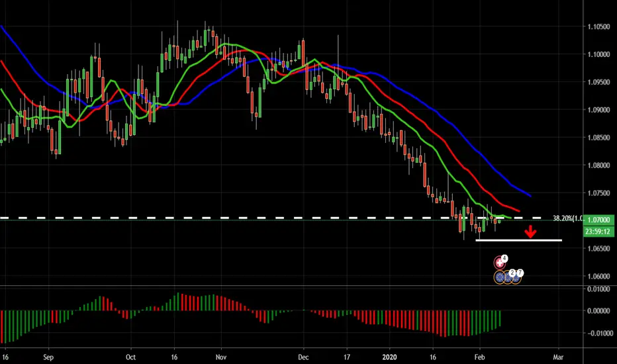The width and height of the screenshot is (617, 364).
Task: Click the Dec label on time axis
Action: (x=303, y=357)
